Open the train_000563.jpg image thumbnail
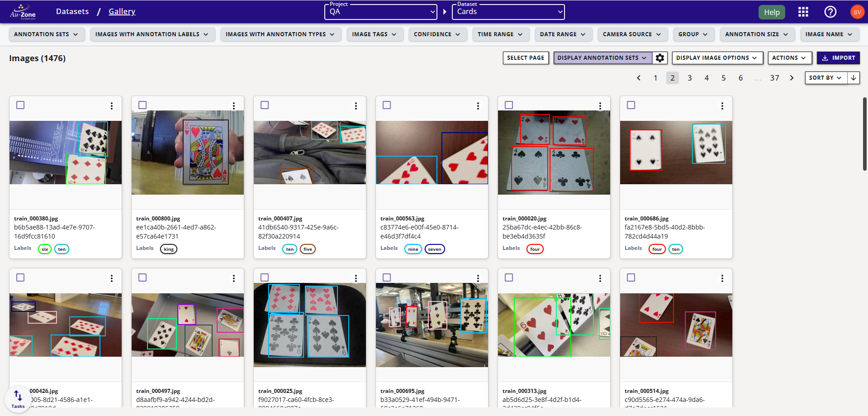The height and width of the screenshot is (416, 868). click(432, 153)
